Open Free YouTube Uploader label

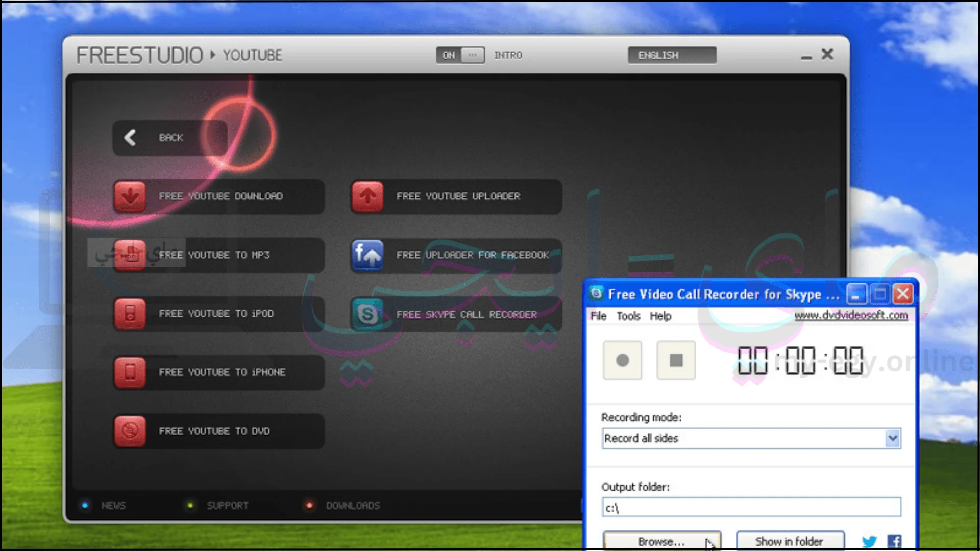tap(458, 196)
